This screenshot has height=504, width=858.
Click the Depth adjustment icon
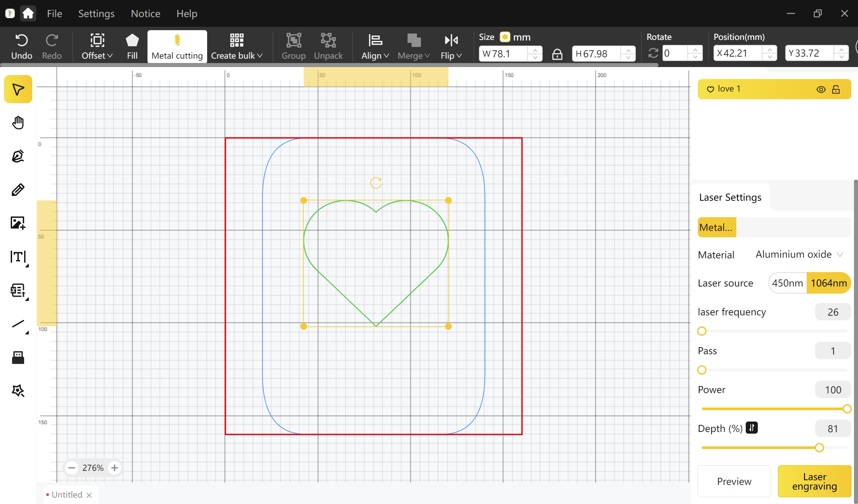[751, 428]
